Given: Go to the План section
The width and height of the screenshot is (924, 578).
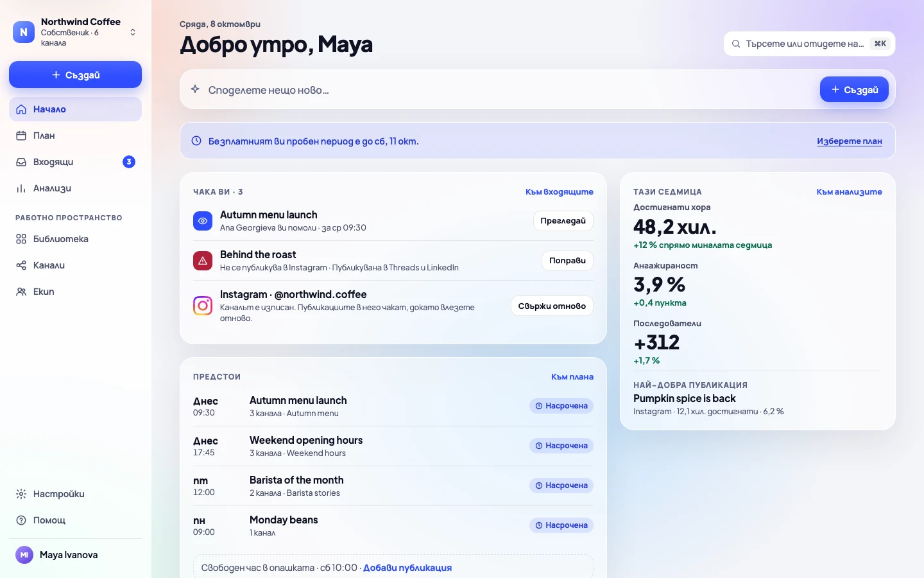Looking at the screenshot, I should pyautogui.click(x=75, y=136).
